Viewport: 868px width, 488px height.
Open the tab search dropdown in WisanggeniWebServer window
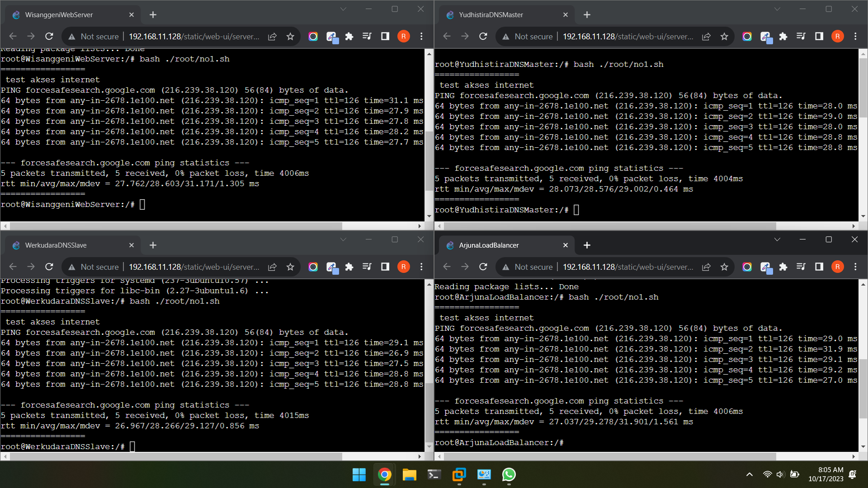pos(343,9)
